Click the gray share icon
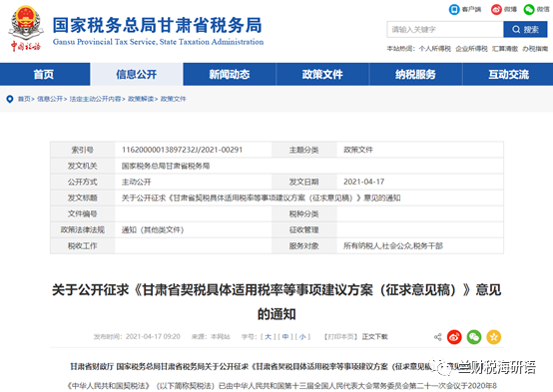The image size is (553, 392). pyautogui.click(x=437, y=337)
